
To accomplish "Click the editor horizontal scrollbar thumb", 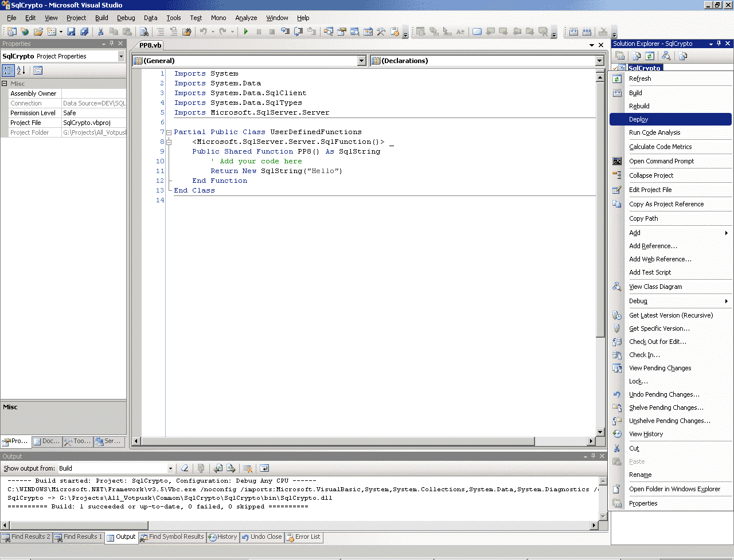I will click(x=338, y=441).
